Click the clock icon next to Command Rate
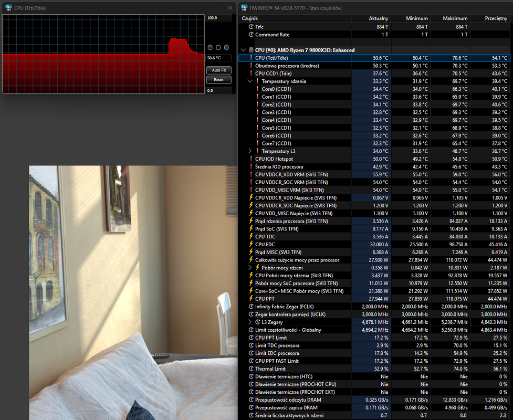Image resolution: width=513 pixels, height=420 pixels. click(x=251, y=35)
